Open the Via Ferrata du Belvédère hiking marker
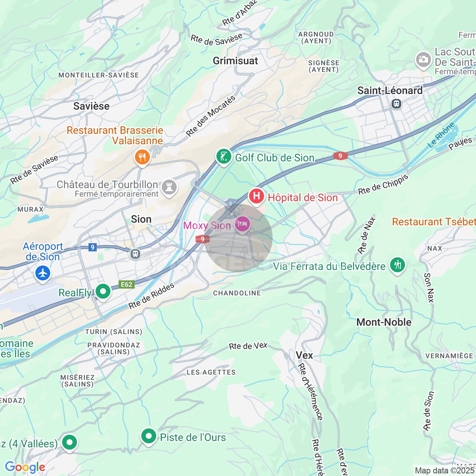The image size is (476, 476). (398, 266)
